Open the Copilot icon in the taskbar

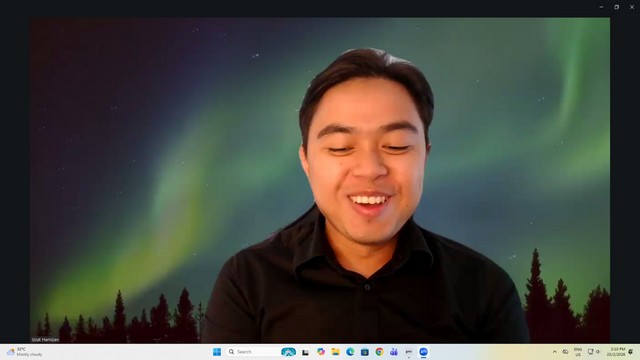pyautogui.click(x=321, y=352)
